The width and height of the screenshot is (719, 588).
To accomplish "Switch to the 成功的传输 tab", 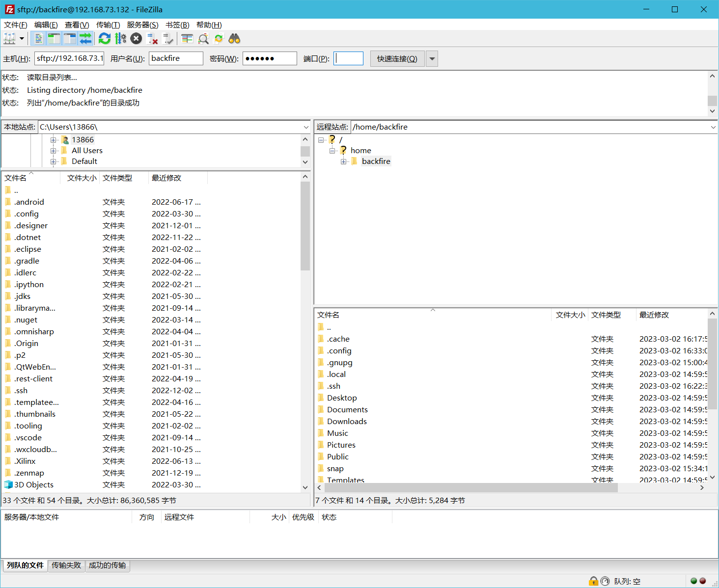I will coord(107,565).
